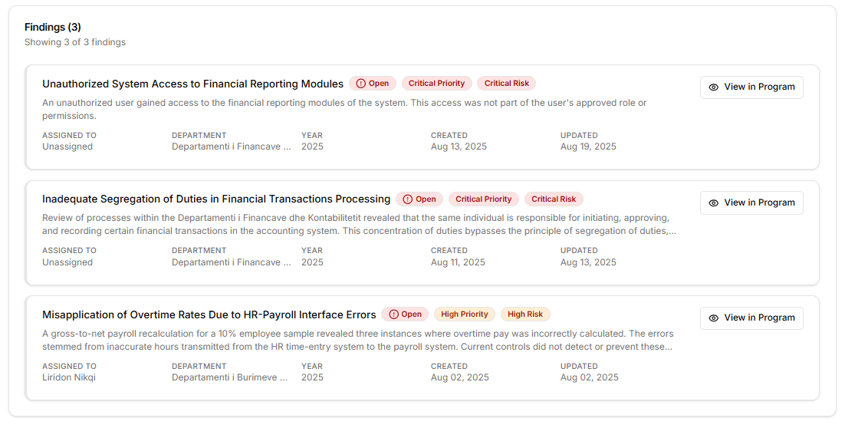Screen dimensions: 868x428
Task: Click alert icon in Segregation finding's Open badge
Action: [409, 199]
